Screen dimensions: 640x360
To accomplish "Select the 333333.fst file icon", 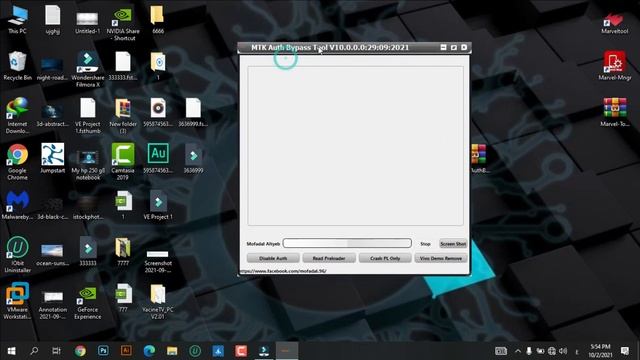I will (123, 66).
